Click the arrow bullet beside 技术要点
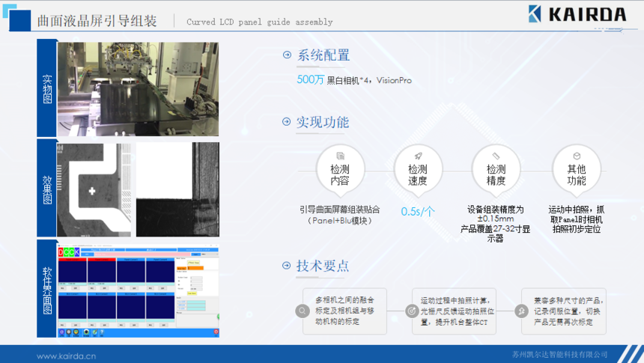Image resolution: width=644 pixels, height=363 pixels. coord(287,265)
